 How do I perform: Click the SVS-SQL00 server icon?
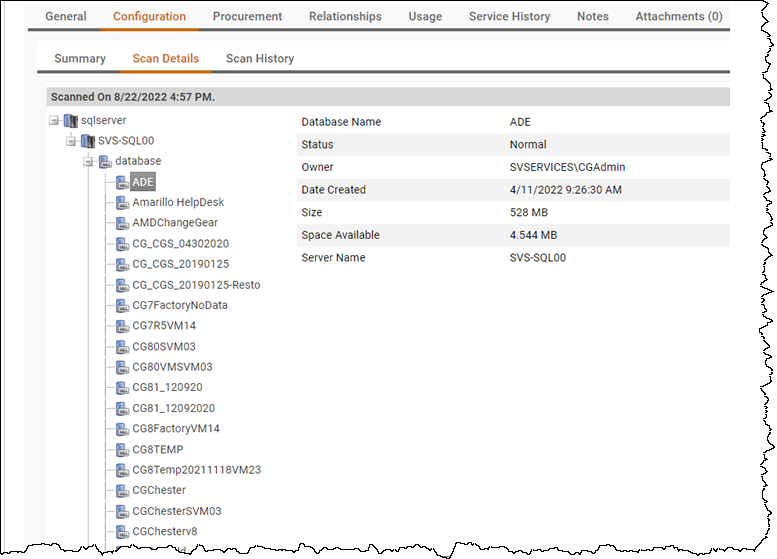(x=87, y=141)
